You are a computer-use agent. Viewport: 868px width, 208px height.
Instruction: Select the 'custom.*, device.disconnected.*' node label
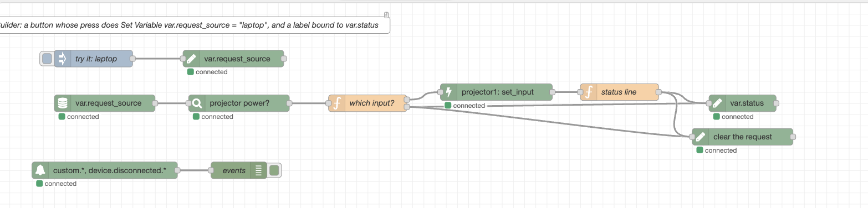[110, 170]
